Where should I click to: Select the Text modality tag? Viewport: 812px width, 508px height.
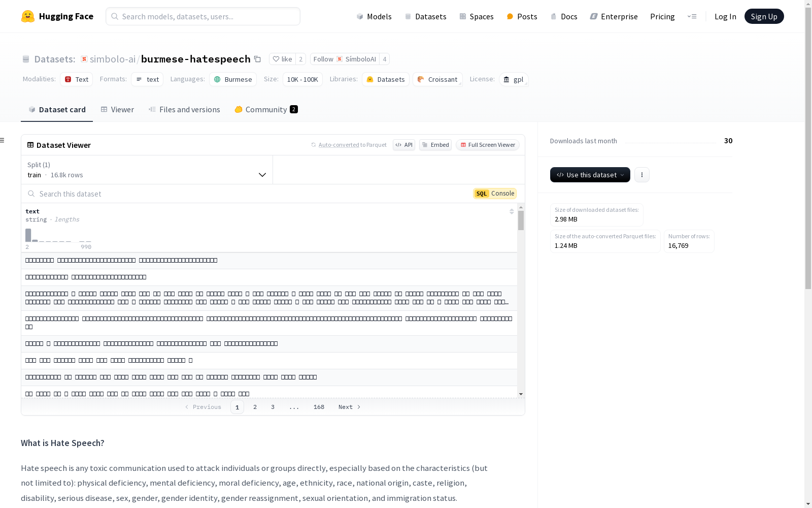[76, 79]
